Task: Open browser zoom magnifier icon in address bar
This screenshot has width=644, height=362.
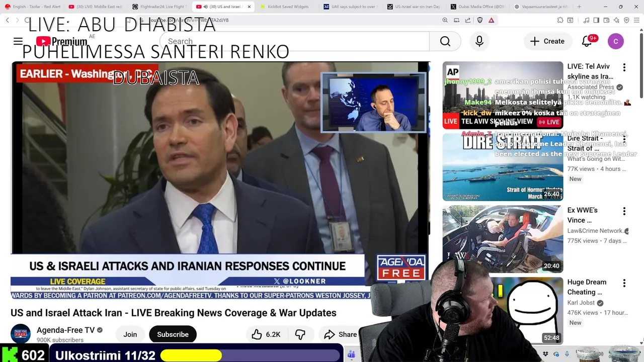Action: click(445, 20)
